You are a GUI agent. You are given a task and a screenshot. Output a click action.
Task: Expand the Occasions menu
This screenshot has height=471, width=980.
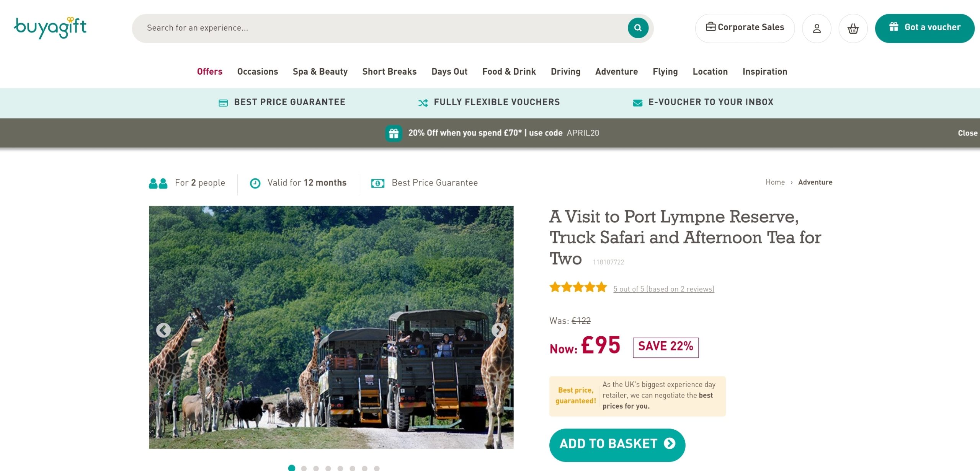coord(258,72)
